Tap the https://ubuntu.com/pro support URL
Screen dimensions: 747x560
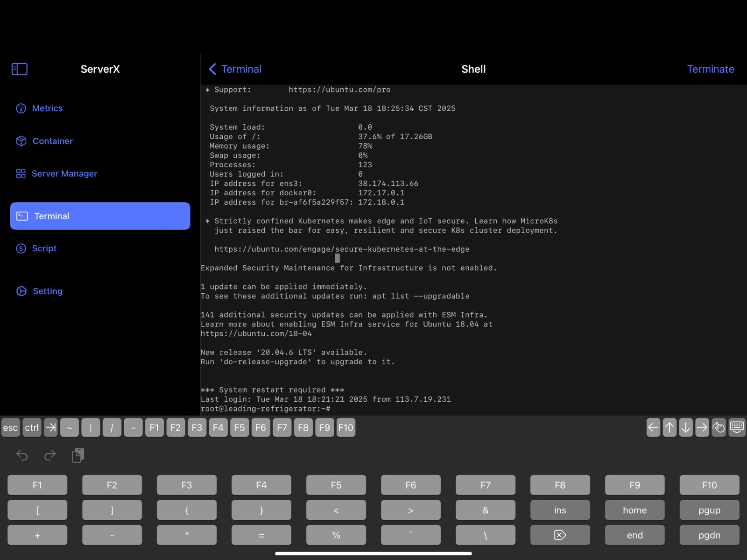pyautogui.click(x=339, y=90)
